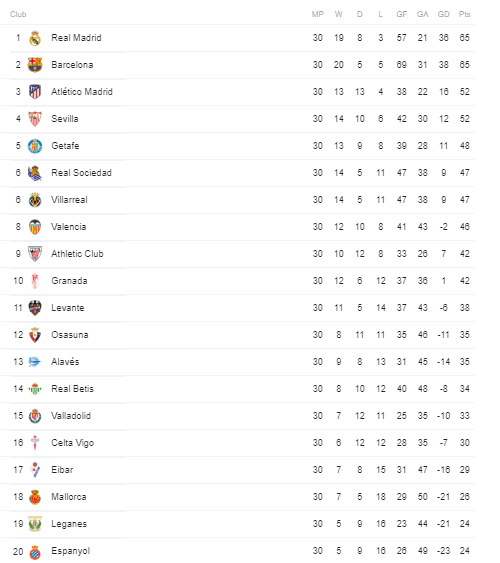Click the Mallorca crest icon
Viewport: 500px width, 563px height.
click(x=35, y=497)
